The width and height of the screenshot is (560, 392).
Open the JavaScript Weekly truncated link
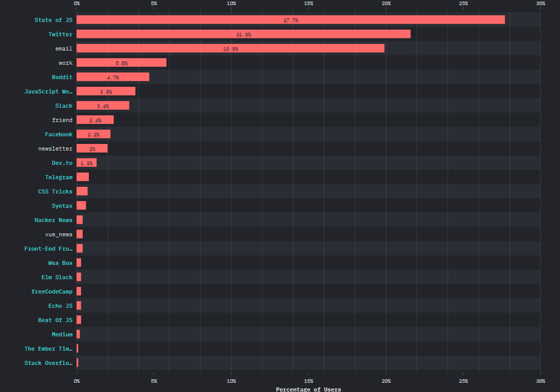coord(48,91)
